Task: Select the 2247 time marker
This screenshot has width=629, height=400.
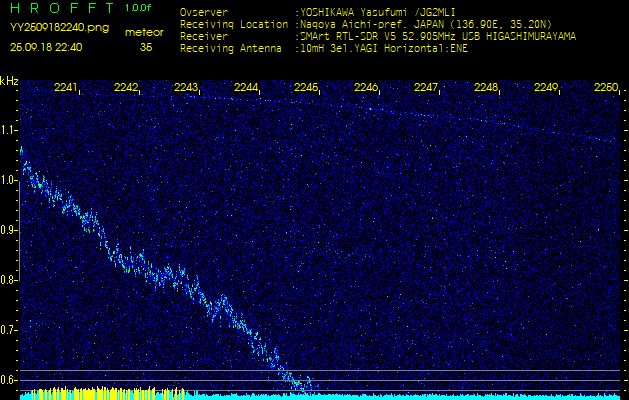Action: point(426,88)
